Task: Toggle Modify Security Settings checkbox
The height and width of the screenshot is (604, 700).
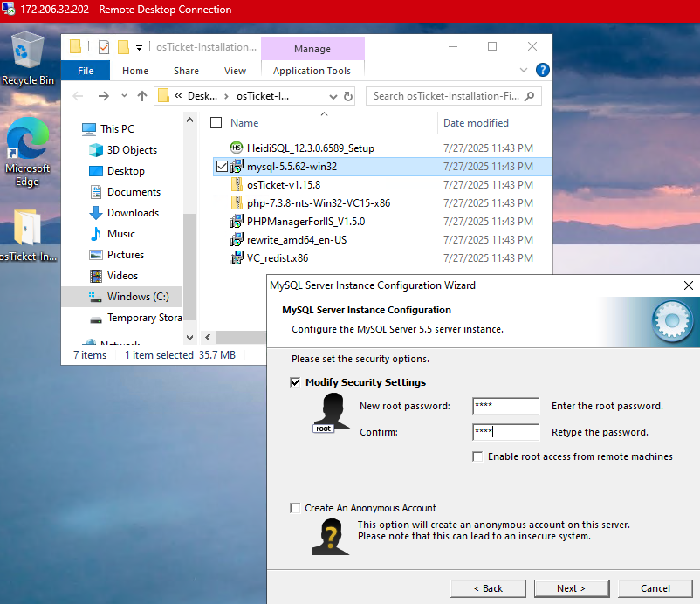Action: 295,382
